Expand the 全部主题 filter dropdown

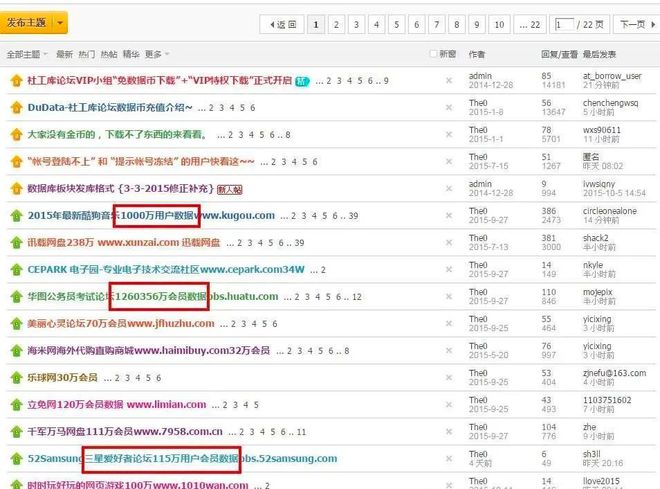tap(27, 54)
